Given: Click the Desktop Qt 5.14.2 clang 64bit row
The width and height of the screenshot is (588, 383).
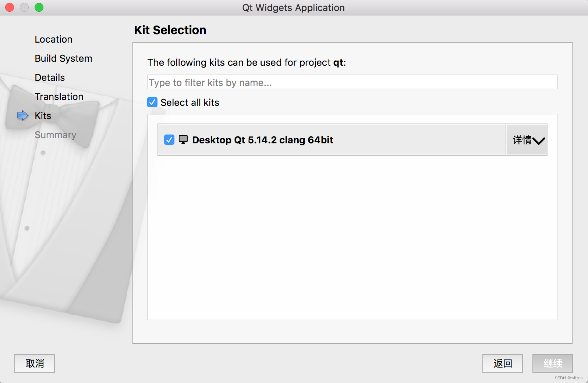Looking at the screenshot, I should coord(331,140).
